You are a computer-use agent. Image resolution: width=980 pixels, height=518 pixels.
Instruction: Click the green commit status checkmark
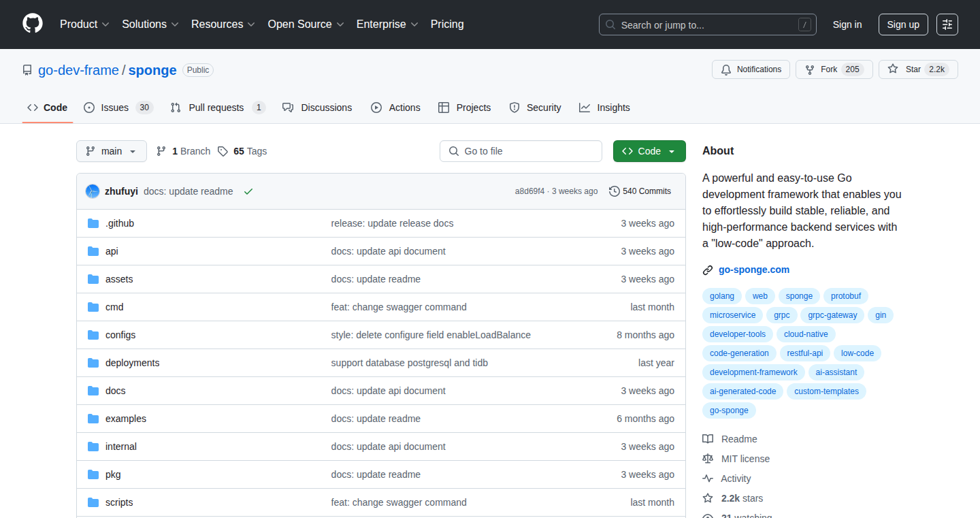[248, 191]
